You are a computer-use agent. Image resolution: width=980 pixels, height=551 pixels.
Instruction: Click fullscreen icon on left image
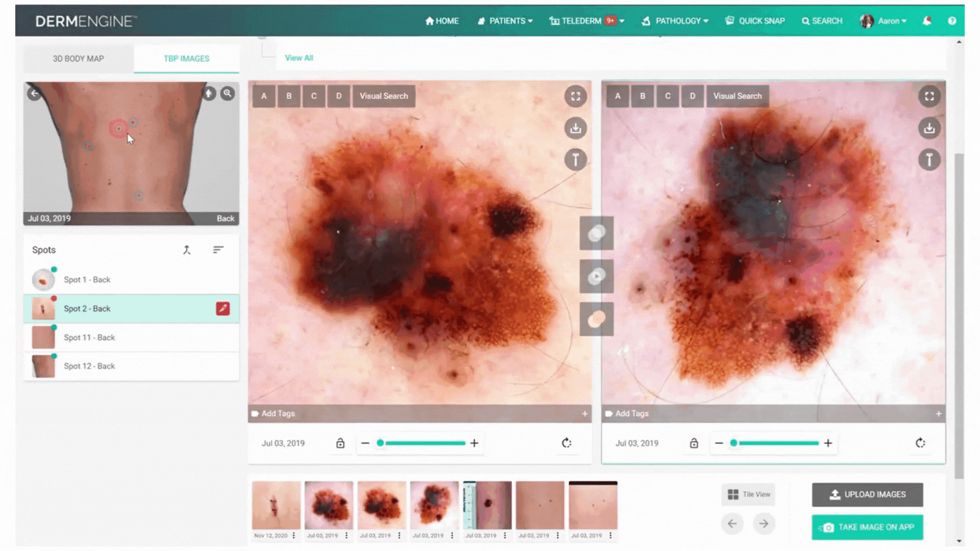pyautogui.click(x=575, y=96)
